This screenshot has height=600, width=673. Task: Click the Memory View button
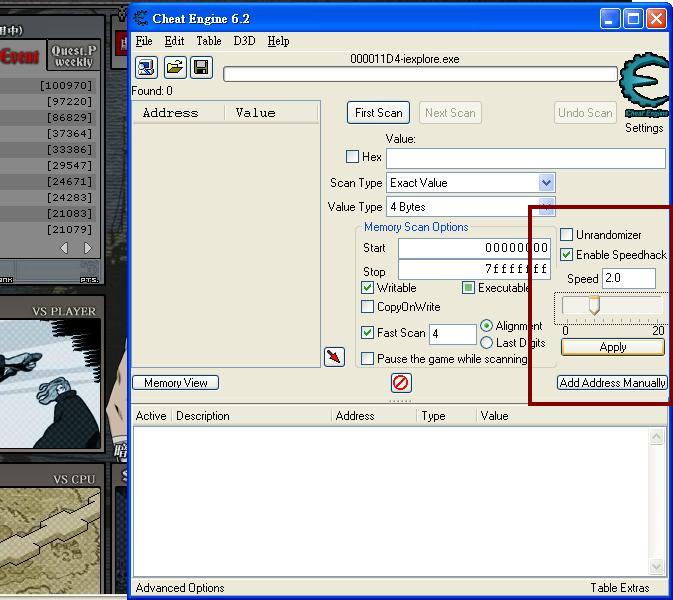tap(176, 382)
